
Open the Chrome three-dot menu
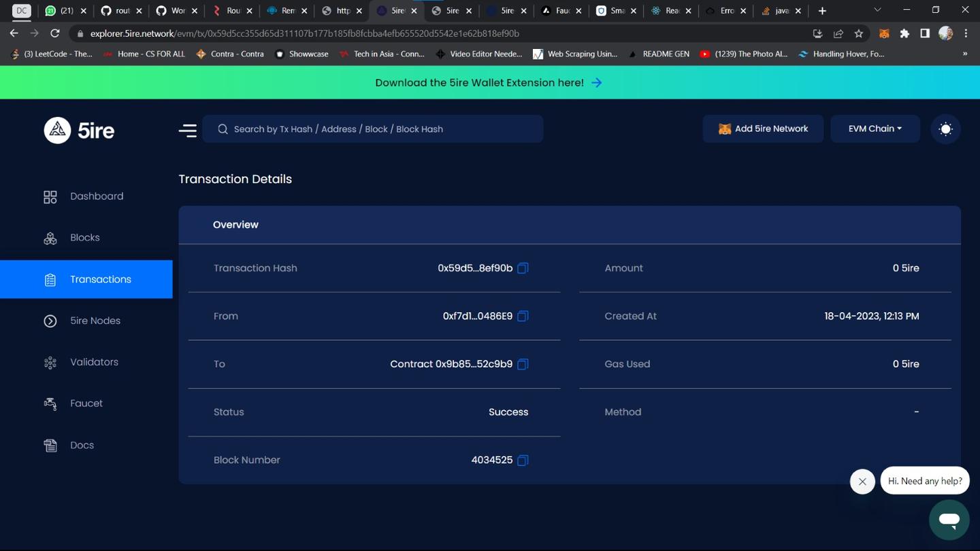point(966,33)
